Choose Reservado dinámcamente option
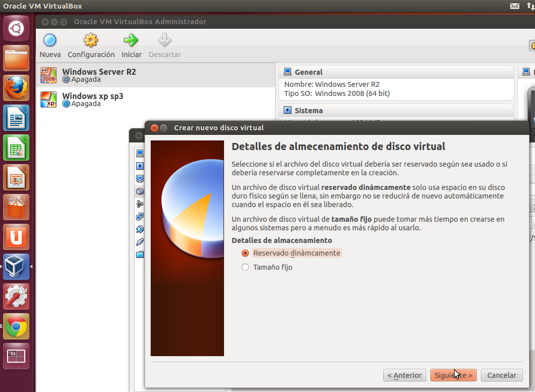Screen dimensions: 535x392 pyautogui.click(x=292, y=253)
